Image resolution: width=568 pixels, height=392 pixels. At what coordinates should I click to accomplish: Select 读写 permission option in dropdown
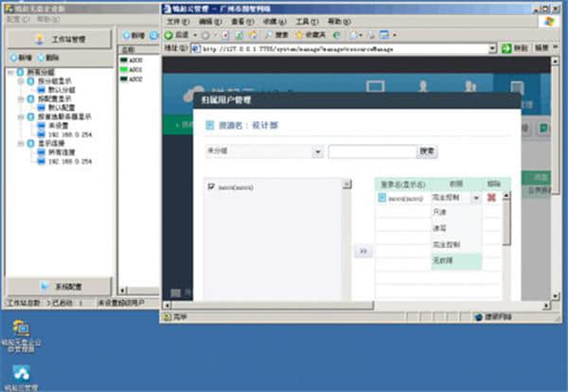click(456, 228)
